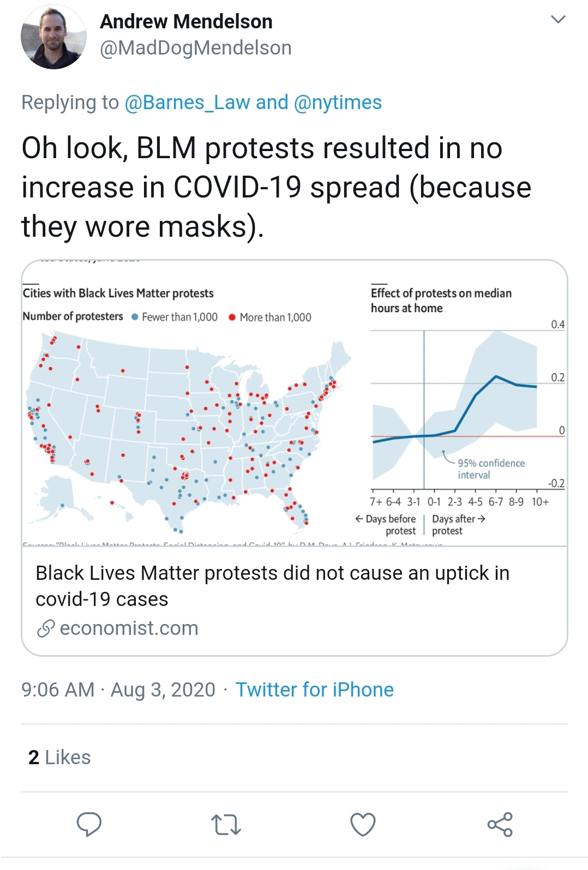
Task: Tap the Andrew Mendelson display name
Action: [x=187, y=22]
